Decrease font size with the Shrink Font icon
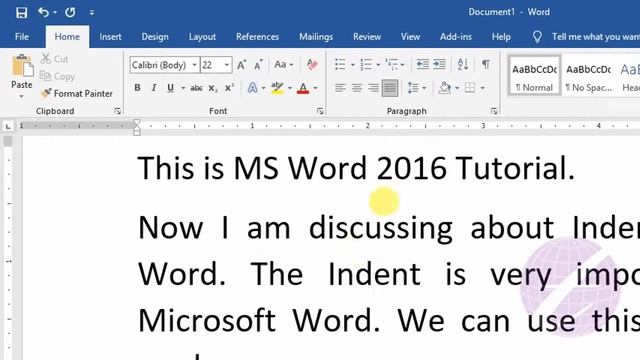Viewport: 640px width, 360px height. click(x=258, y=64)
